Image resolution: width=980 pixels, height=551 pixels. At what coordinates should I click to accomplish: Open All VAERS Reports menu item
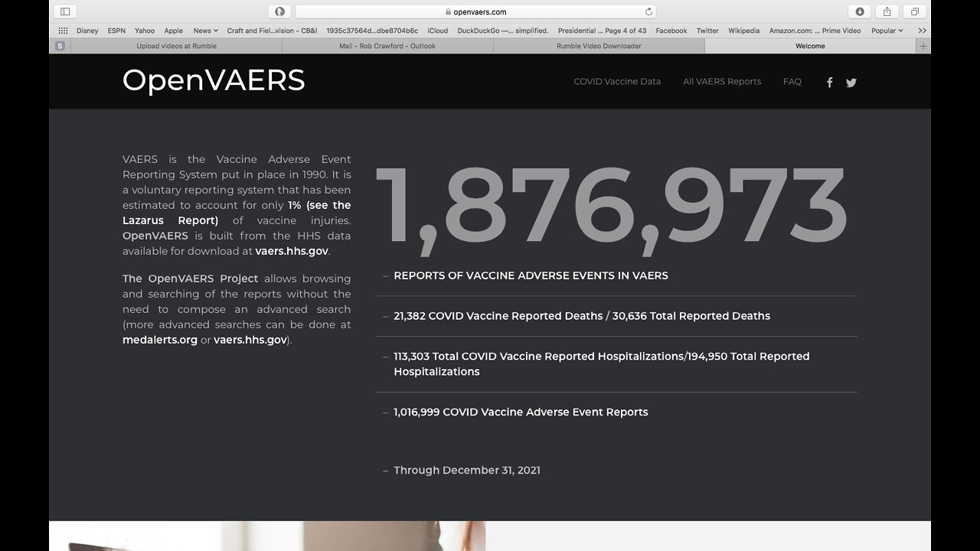click(722, 81)
